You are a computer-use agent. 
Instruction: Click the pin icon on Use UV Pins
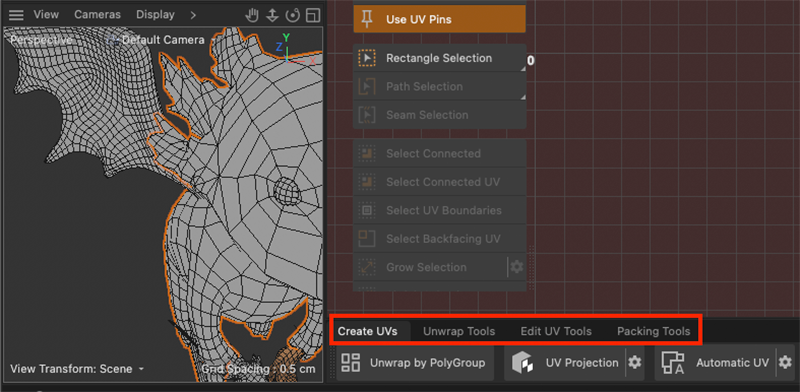(x=366, y=19)
